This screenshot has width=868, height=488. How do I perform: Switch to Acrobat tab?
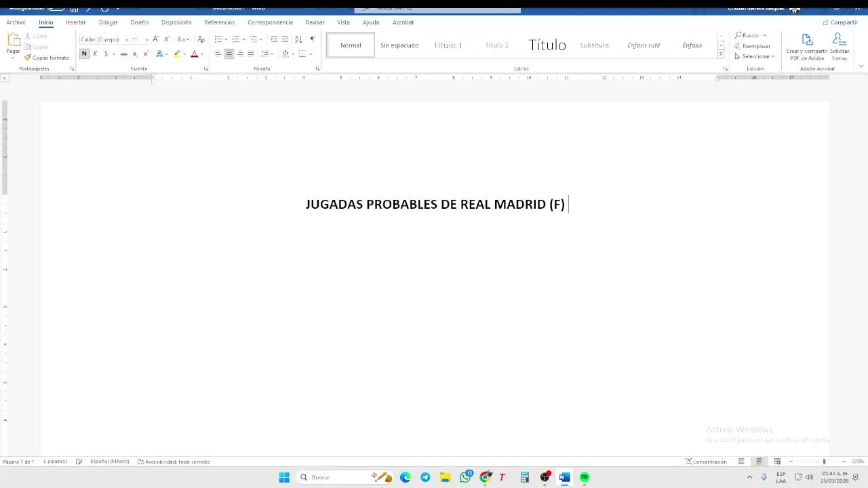tap(403, 22)
